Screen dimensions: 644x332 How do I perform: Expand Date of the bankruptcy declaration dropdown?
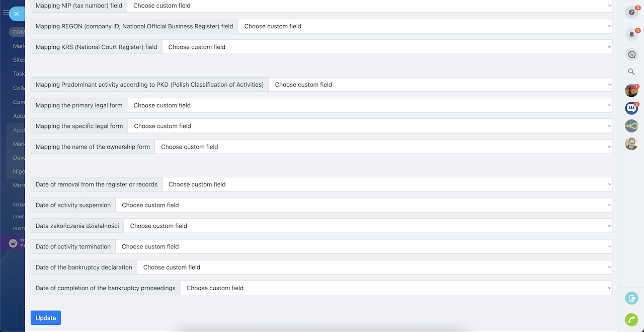pos(374,267)
